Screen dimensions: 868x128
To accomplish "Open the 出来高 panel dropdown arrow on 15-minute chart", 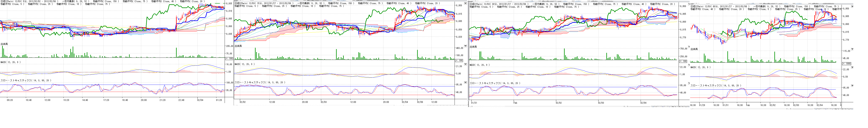I will coord(465,46).
